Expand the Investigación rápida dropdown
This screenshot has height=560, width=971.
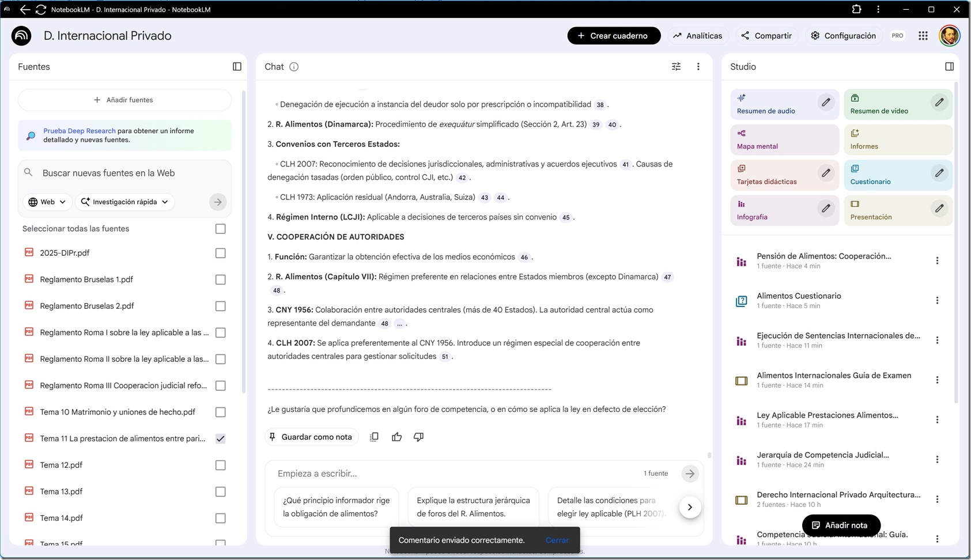tap(124, 202)
